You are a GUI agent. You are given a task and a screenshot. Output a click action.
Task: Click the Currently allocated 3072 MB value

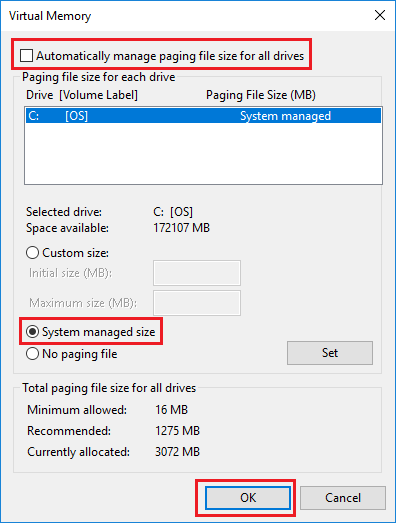(177, 452)
